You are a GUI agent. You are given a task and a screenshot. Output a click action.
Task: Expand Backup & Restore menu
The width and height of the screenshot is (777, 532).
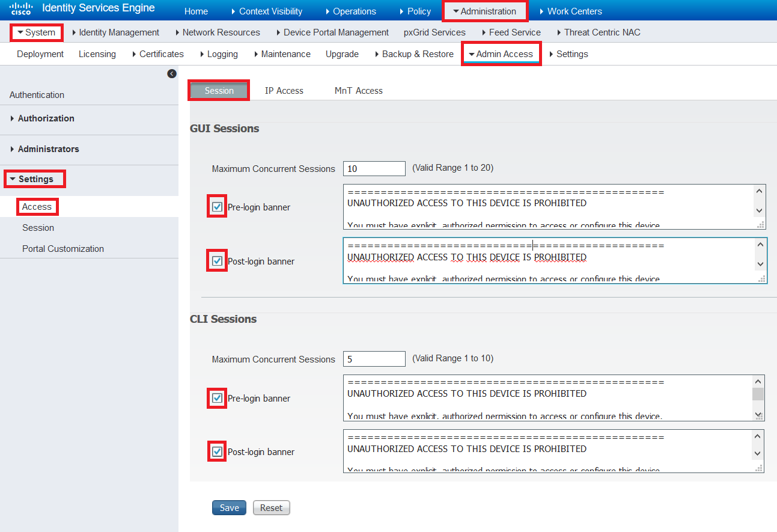click(x=414, y=54)
